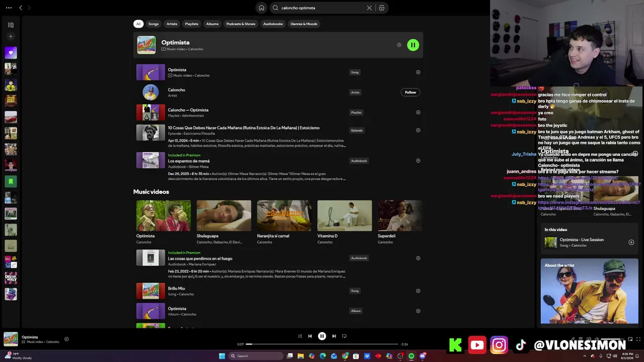Open the Windows notification bell

[x=637, y=356]
